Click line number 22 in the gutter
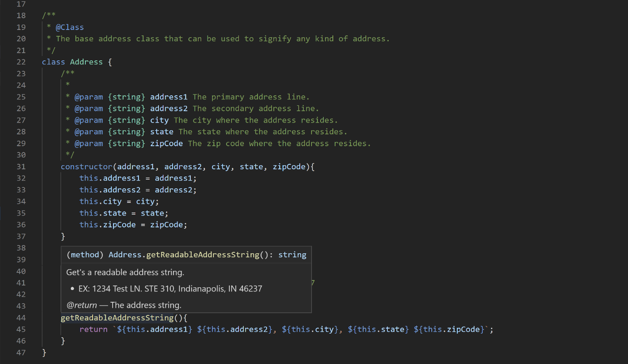Viewport: 628px width, 364px height. 21,62
